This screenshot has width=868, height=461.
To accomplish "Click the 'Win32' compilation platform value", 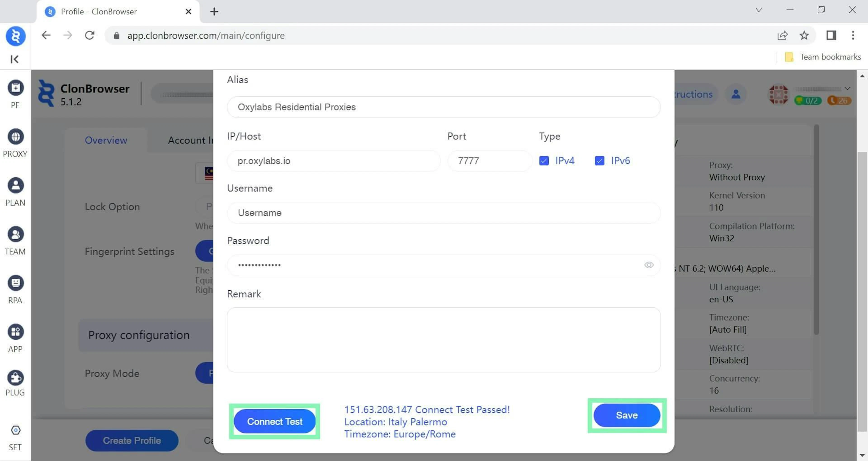I will pyautogui.click(x=722, y=238).
